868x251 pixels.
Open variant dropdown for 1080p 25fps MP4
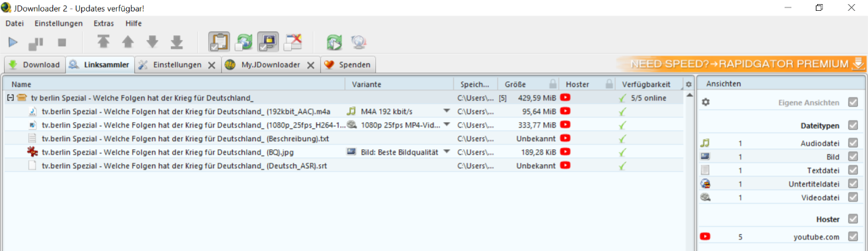pos(446,125)
